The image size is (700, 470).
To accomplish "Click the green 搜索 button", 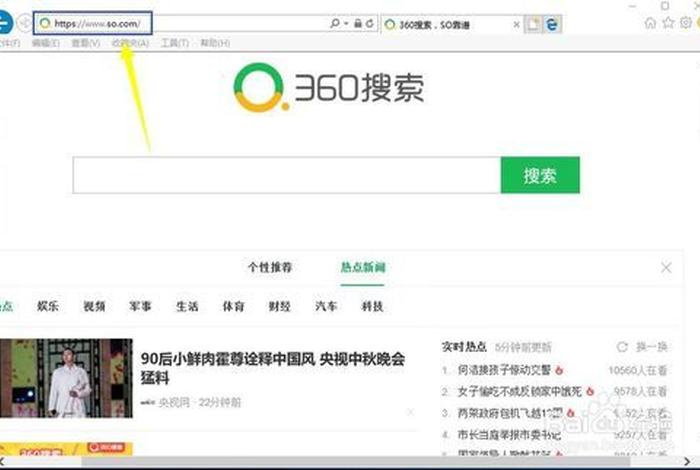I will (540, 175).
